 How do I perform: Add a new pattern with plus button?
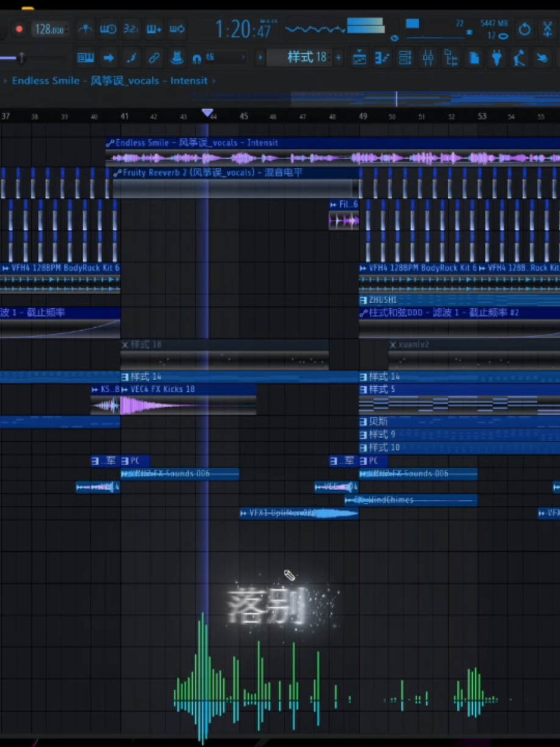pos(339,58)
